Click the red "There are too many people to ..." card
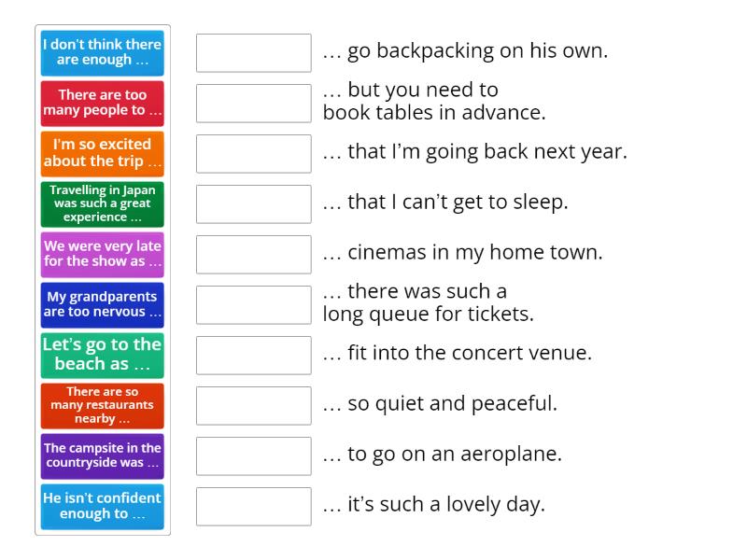This screenshot has width=747, height=560. [102, 102]
